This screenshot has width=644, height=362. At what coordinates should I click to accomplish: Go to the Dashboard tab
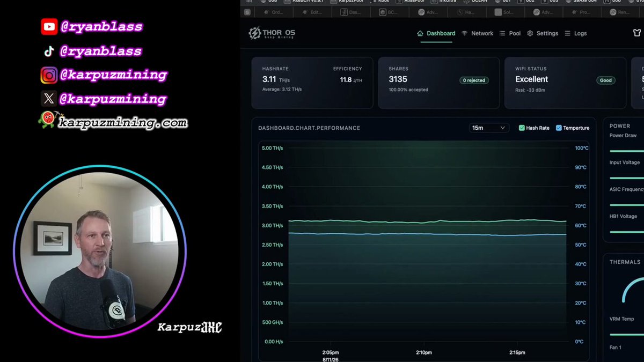point(436,33)
